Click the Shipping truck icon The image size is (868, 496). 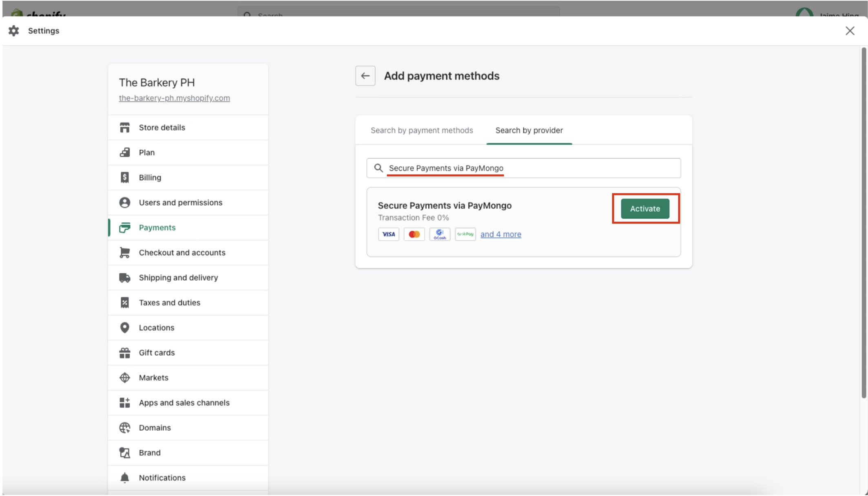(x=124, y=278)
